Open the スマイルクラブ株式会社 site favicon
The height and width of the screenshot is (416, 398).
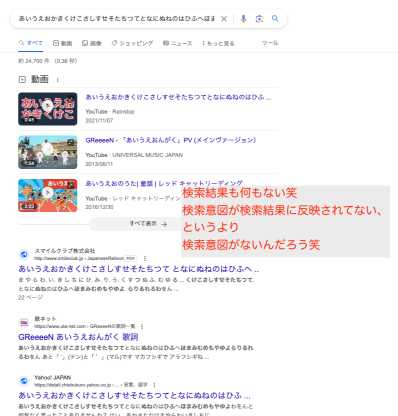pos(24,254)
